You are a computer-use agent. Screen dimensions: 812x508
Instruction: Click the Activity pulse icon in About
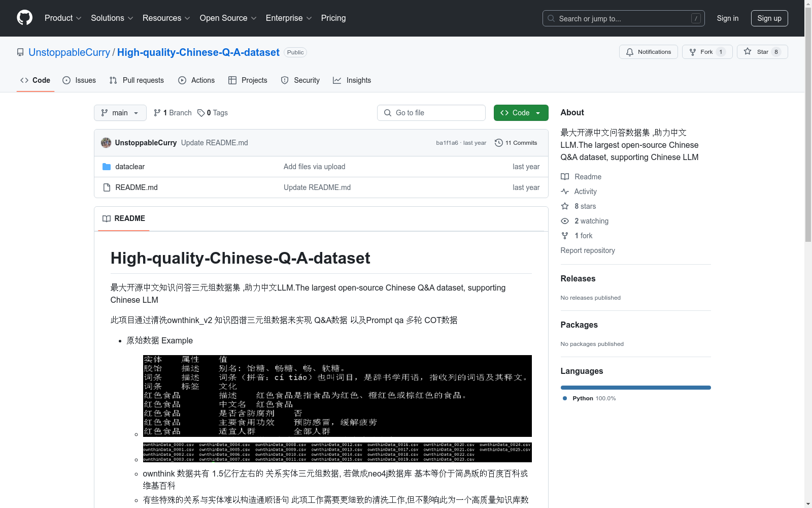565,192
